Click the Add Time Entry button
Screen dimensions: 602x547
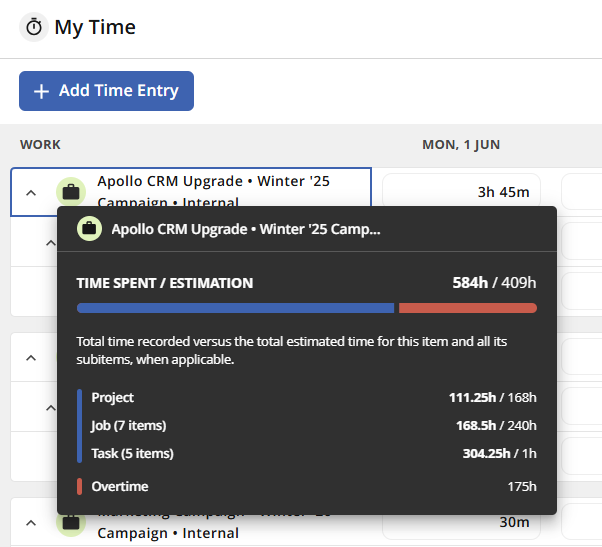pos(106,91)
